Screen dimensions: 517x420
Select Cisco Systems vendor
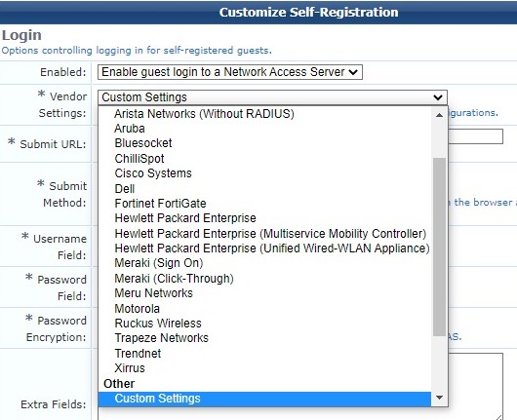pyautogui.click(x=264, y=173)
